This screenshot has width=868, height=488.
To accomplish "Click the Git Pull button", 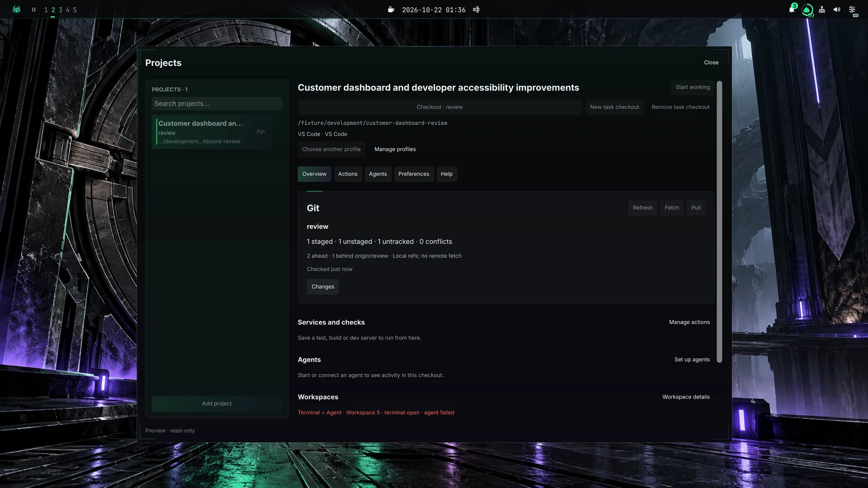I will 696,208.
